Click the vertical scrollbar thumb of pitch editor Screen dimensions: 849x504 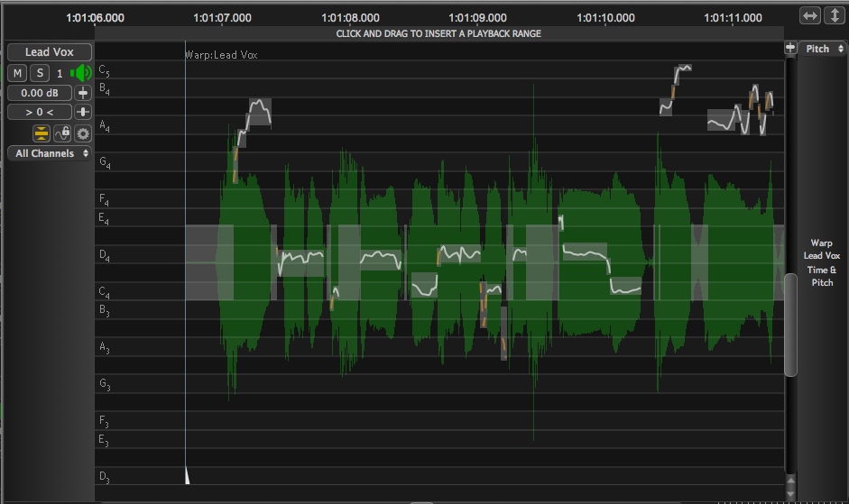coord(790,325)
